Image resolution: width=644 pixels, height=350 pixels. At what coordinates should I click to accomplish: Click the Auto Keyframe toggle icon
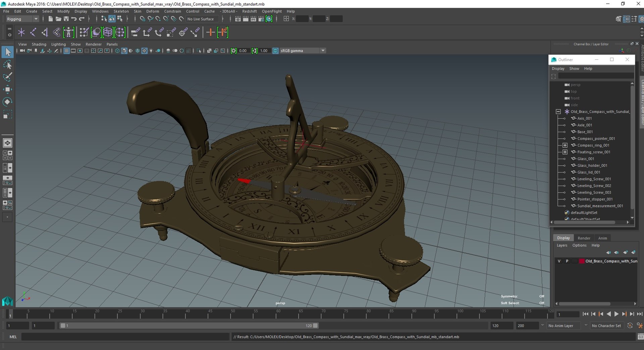click(x=630, y=326)
